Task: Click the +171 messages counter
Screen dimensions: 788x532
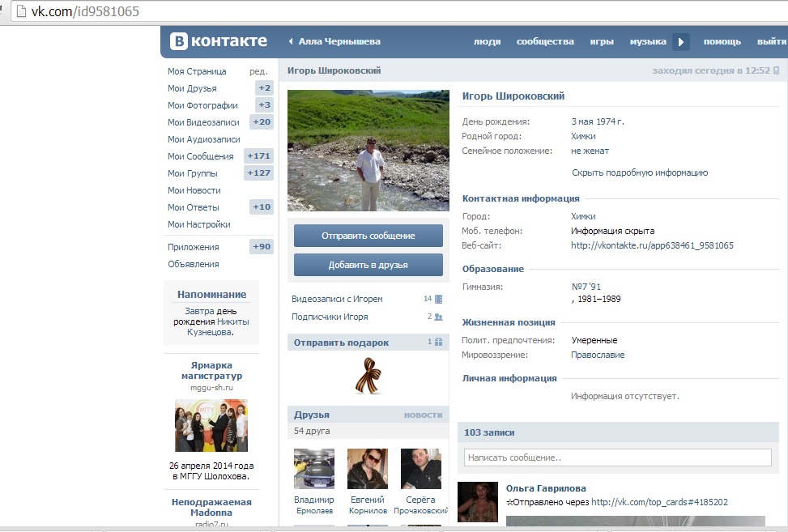Action: click(x=259, y=156)
